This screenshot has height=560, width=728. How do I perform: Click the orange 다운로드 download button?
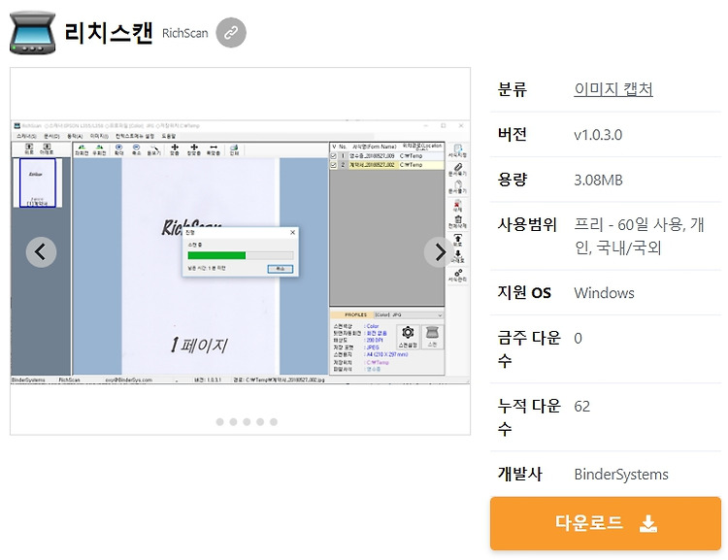(x=606, y=523)
